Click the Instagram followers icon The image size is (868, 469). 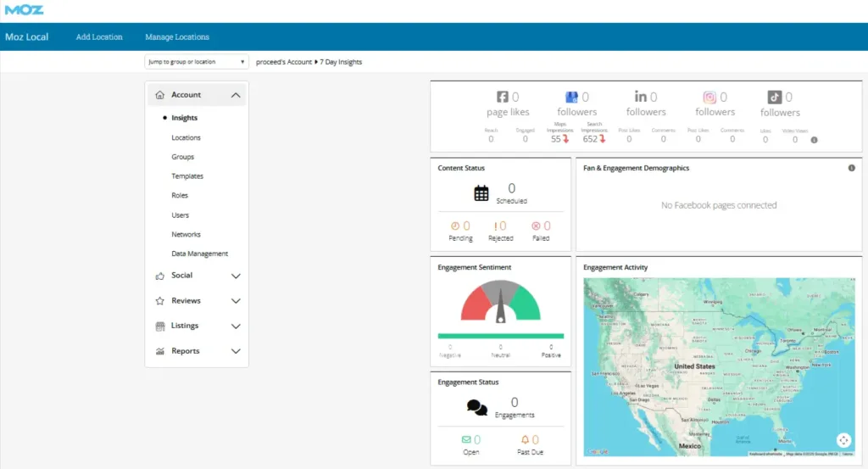pyautogui.click(x=709, y=98)
